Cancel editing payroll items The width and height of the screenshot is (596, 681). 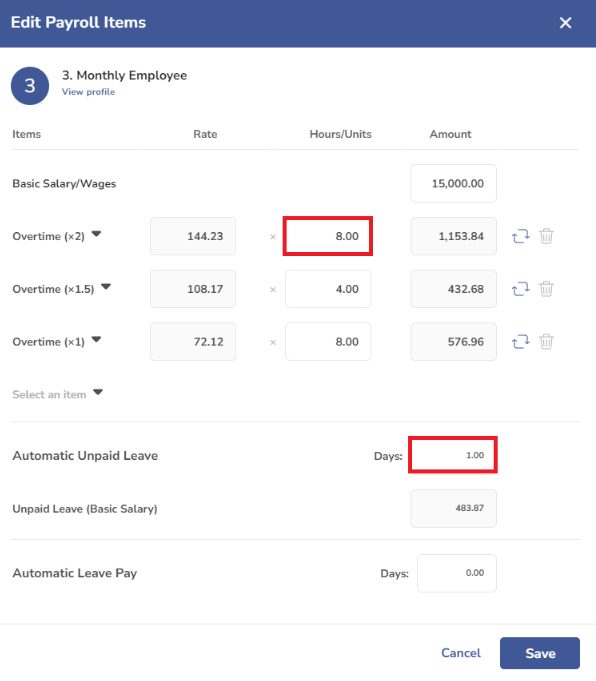(461, 653)
